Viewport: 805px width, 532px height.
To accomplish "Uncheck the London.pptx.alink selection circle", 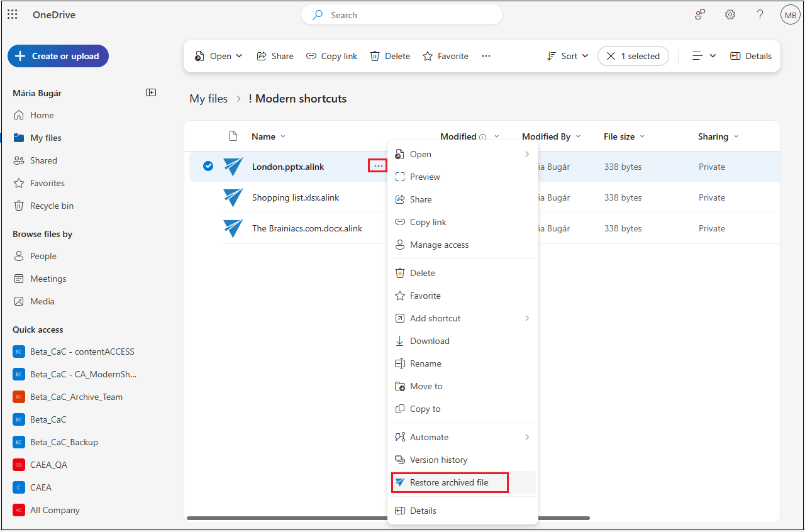I will pos(208,166).
